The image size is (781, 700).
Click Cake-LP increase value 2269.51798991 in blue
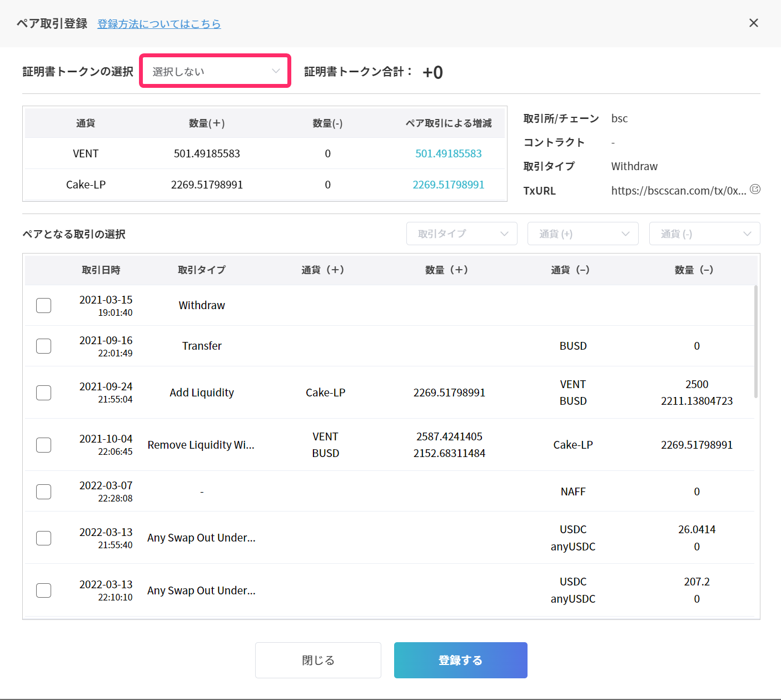[x=449, y=185]
